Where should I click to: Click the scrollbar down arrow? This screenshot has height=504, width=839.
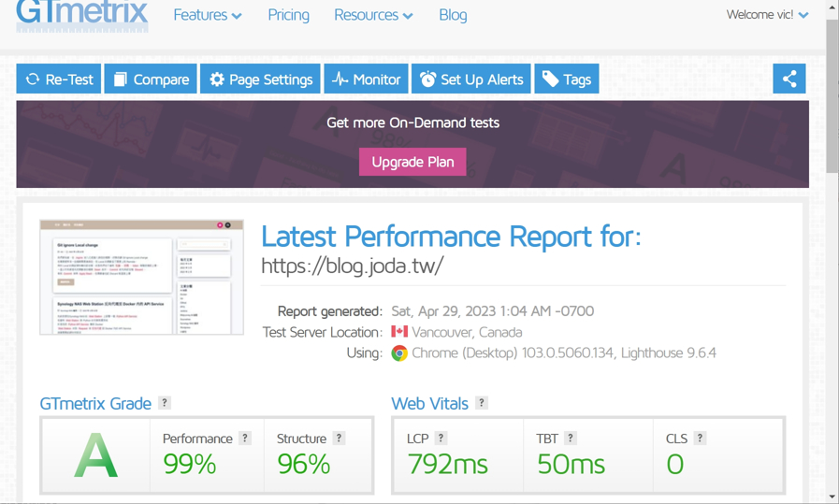[832, 497]
